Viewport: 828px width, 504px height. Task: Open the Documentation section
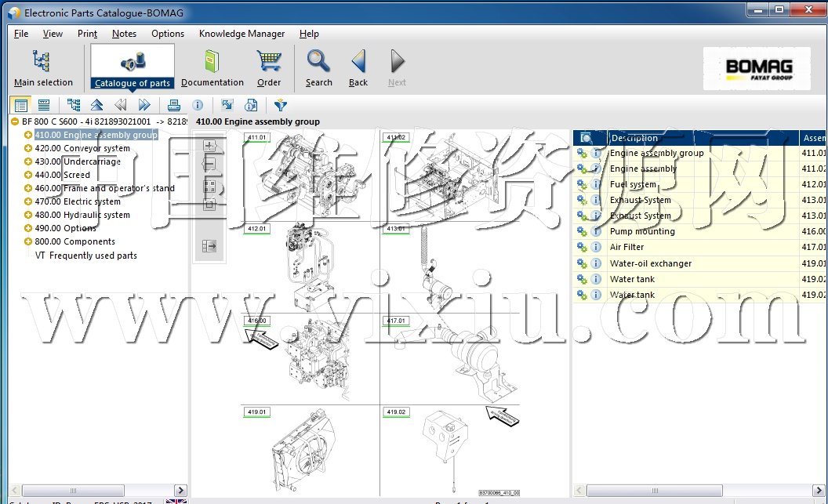pyautogui.click(x=212, y=68)
